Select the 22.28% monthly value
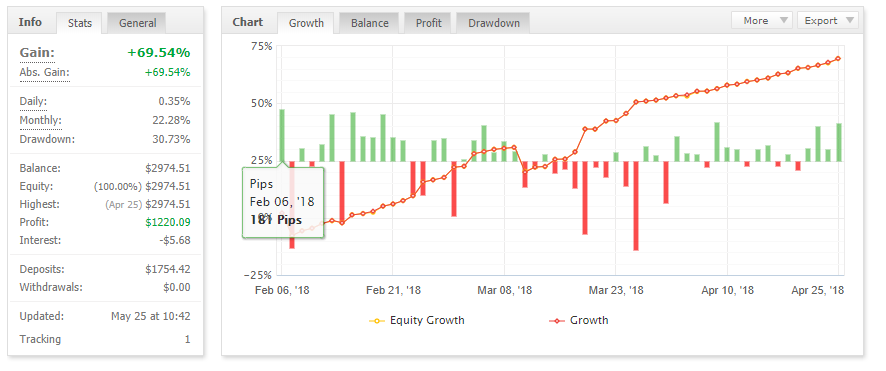The width and height of the screenshot is (886, 371). pyautogui.click(x=172, y=120)
